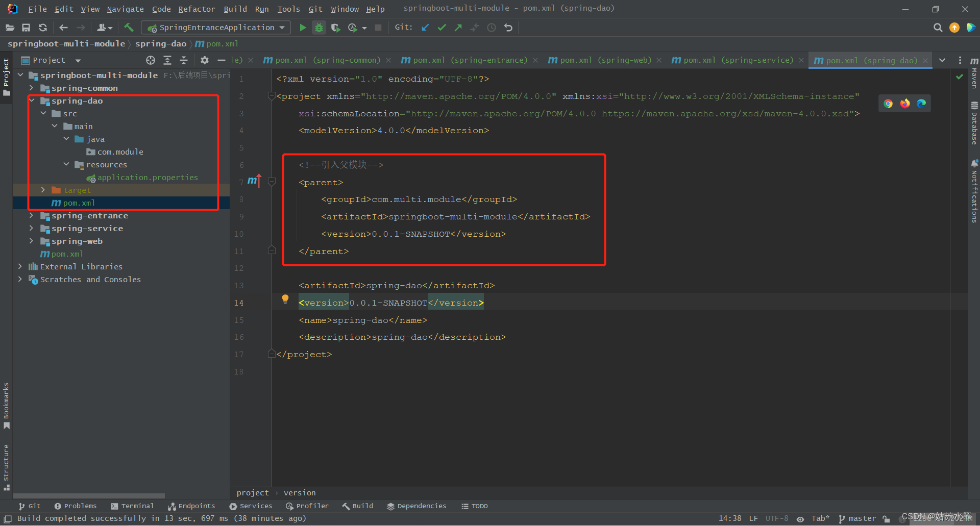This screenshot has width=980, height=526.
Task: Click Git push arrow icon
Action: (458, 28)
